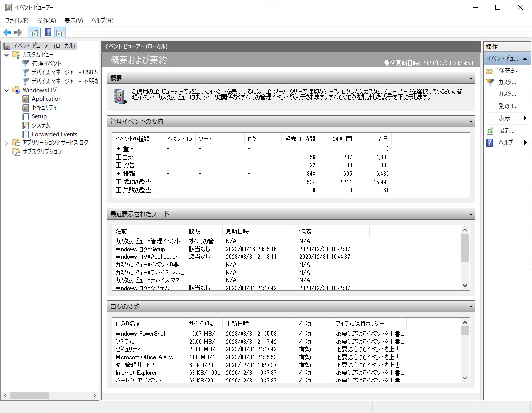
Task: Sort by 更新日時 header in recent nodes
Action: tap(259, 231)
